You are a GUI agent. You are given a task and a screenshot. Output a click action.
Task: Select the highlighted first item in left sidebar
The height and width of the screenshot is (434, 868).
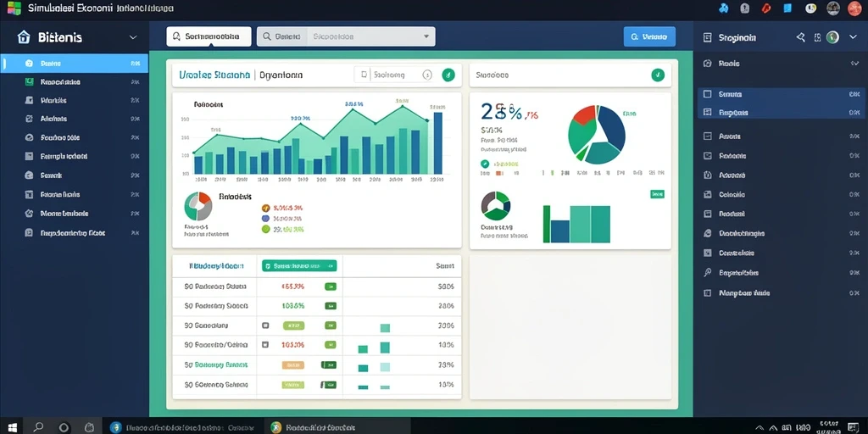point(75,63)
